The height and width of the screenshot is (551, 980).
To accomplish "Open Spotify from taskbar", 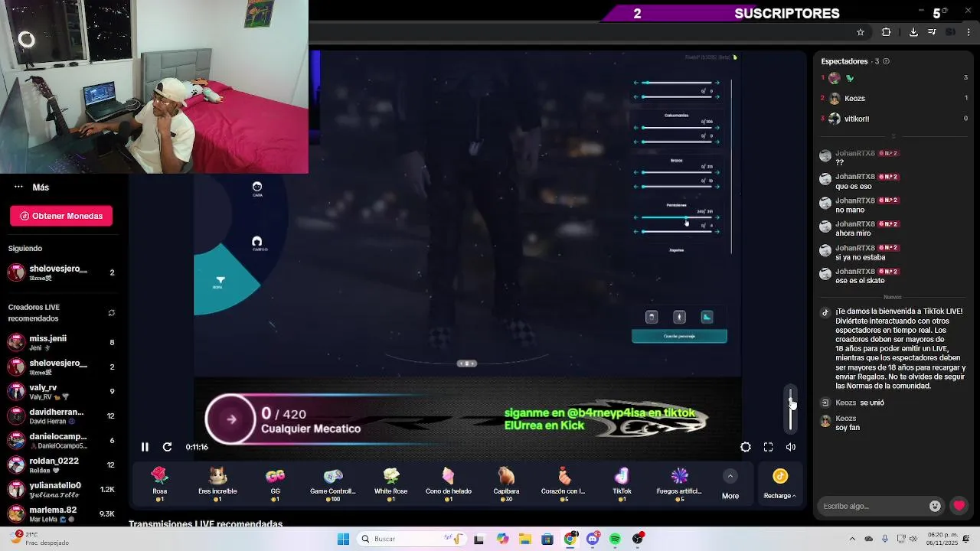I will (x=616, y=539).
